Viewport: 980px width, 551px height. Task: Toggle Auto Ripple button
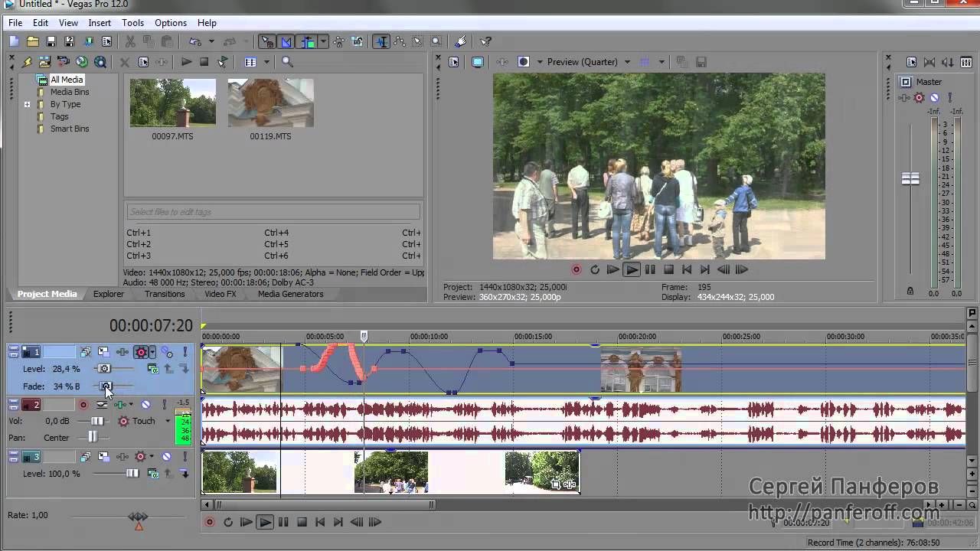(x=308, y=42)
